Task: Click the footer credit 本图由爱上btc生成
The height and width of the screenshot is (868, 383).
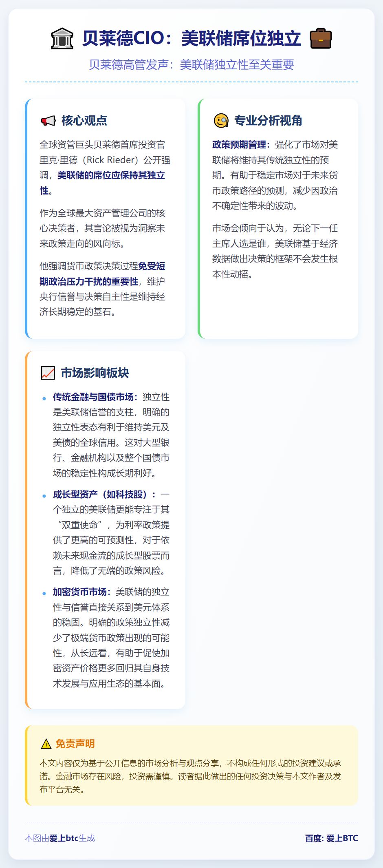Action: click(x=60, y=838)
